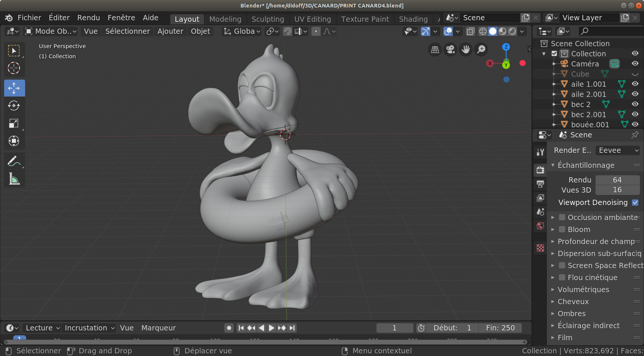
Task: Expand the Ombres panel
Action: pos(571,314)
